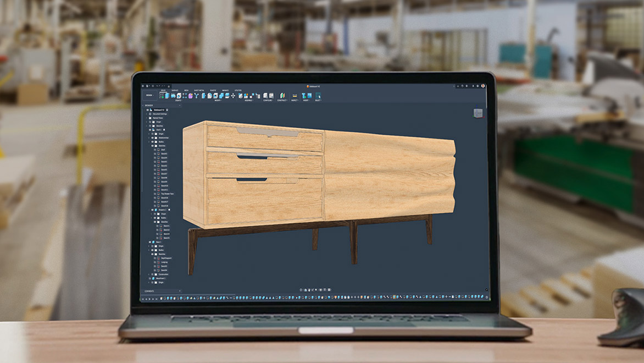This screenshot has width=644, height=363.
Task: Click the first feature in the timeline
Action: pyautogui.click(x=162, y=299)
